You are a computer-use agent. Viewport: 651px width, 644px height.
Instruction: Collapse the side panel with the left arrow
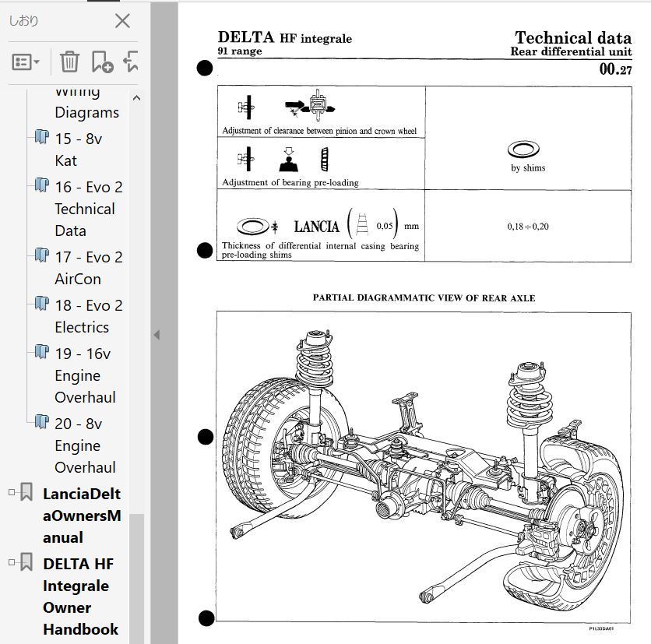[x=157, y=335]
